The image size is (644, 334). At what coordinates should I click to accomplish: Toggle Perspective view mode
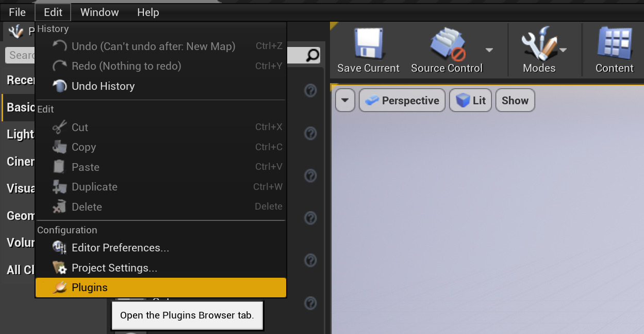[402, 100]
